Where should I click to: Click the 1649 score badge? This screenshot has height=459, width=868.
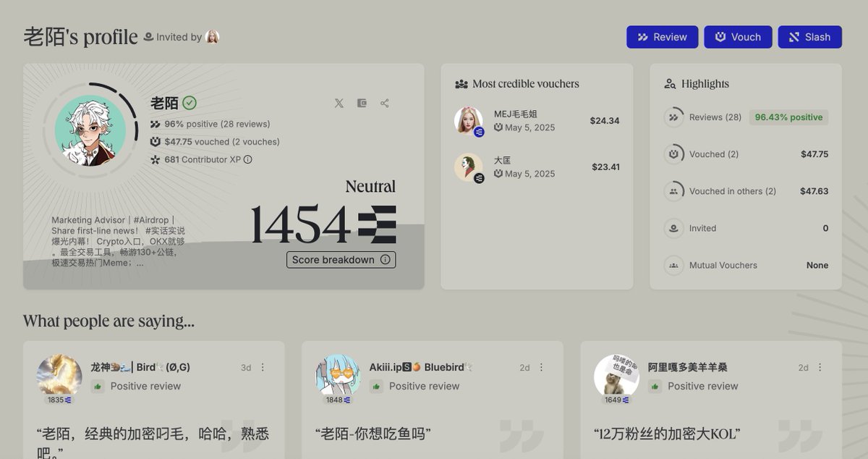[616, 400]
